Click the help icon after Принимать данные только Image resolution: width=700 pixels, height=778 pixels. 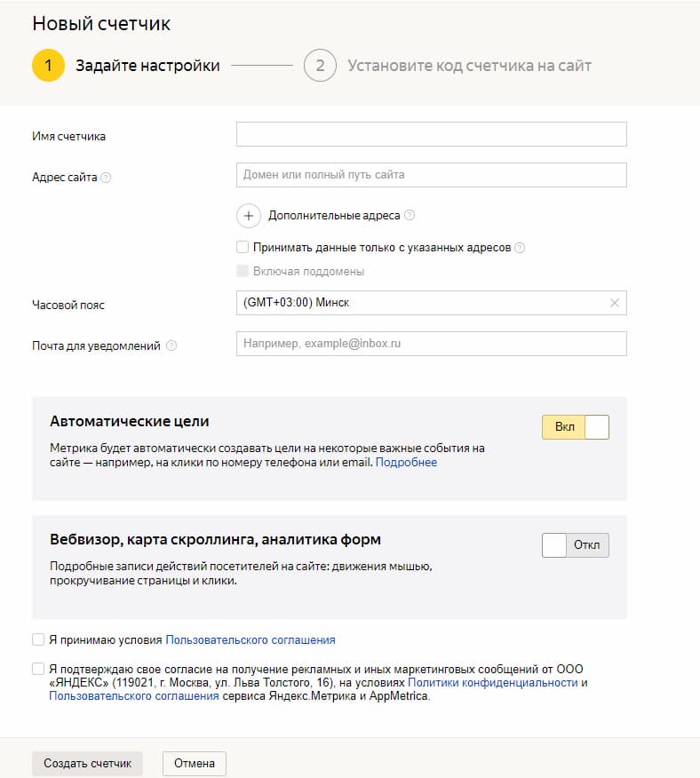pyautogui.click(x=520, y=249)
